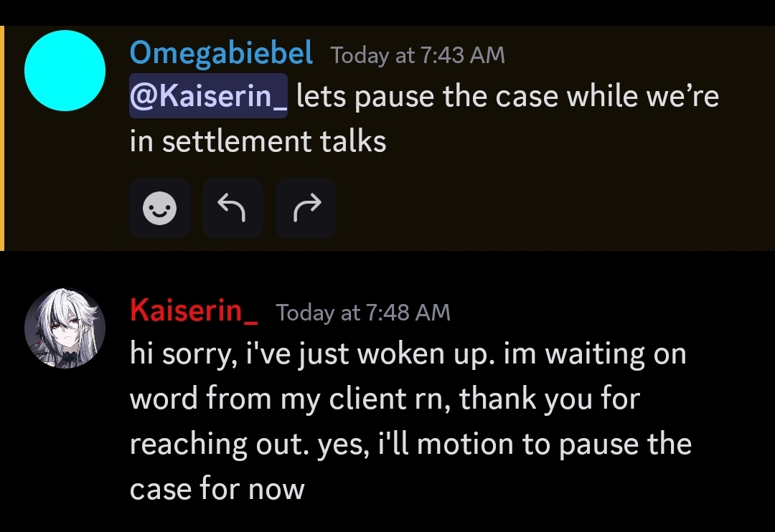
Task: Click the 'word from my client rn' line
Action: tap(290, 399)
